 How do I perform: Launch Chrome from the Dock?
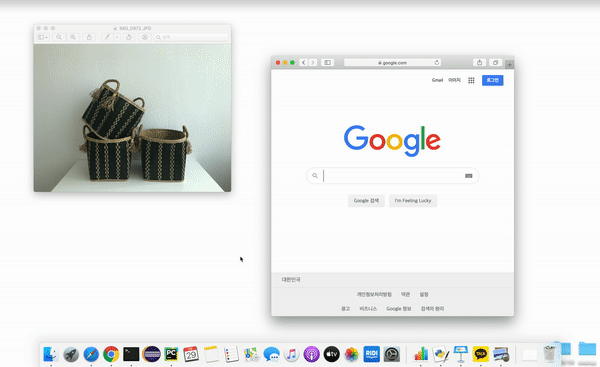pos(111,354)
